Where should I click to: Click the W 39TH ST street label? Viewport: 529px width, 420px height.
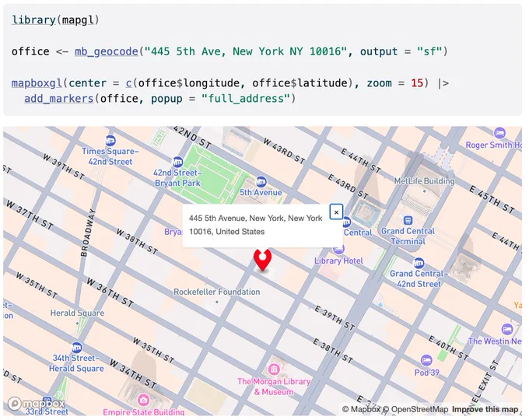(x=64, y=166)
